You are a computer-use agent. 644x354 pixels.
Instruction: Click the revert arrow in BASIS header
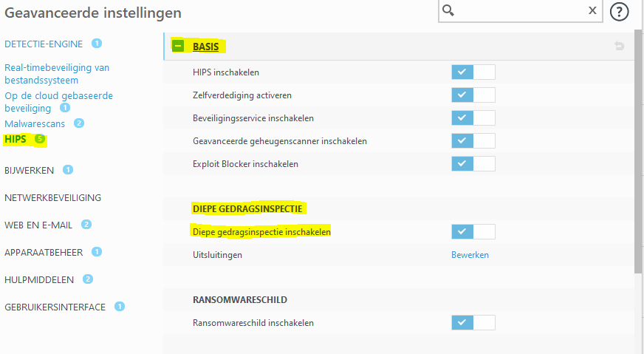[x=619, y=47]
